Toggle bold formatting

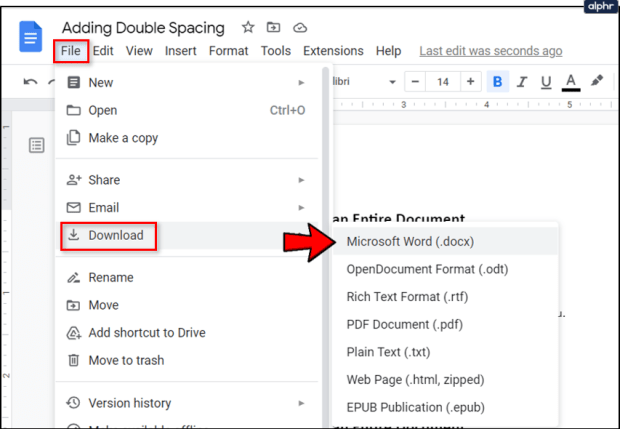coord(497,81)
